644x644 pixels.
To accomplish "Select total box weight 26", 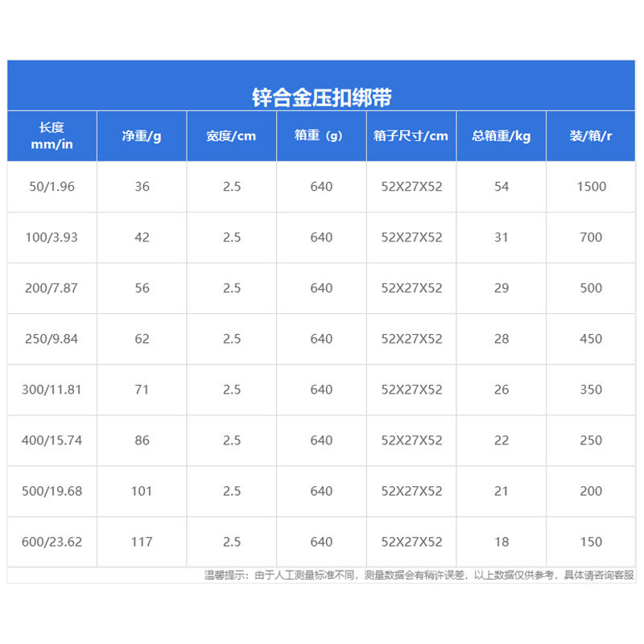I will pos(502,390).
